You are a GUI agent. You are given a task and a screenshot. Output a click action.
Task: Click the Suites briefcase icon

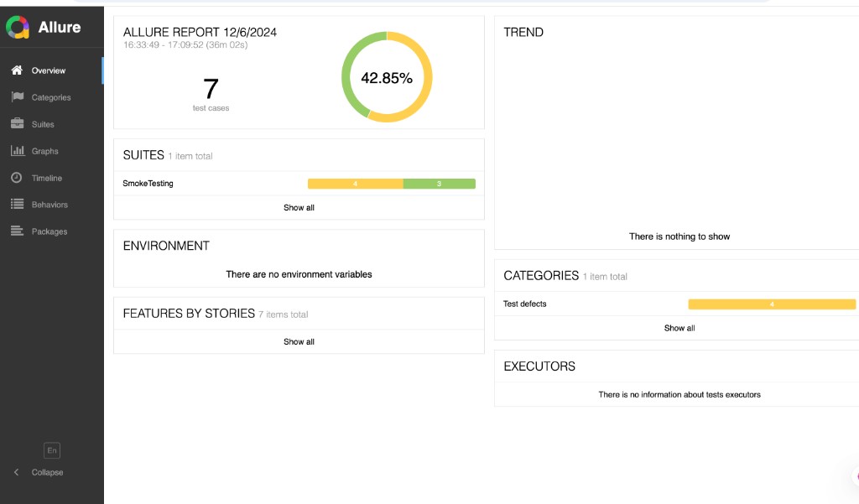tap(18, 123)
